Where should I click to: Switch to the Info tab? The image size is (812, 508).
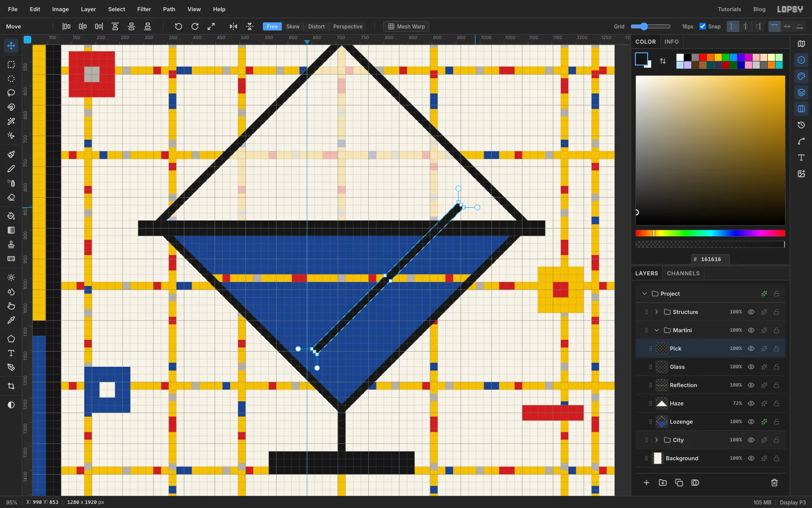671,42
